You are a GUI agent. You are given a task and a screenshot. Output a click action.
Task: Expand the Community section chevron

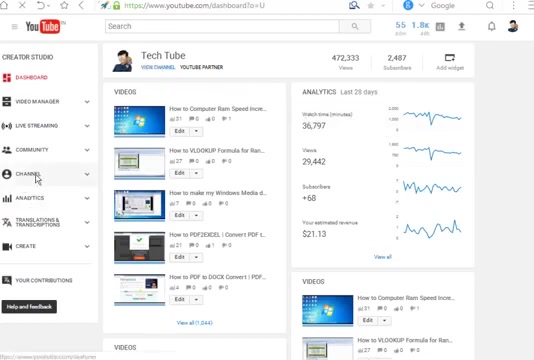(87, 150)
